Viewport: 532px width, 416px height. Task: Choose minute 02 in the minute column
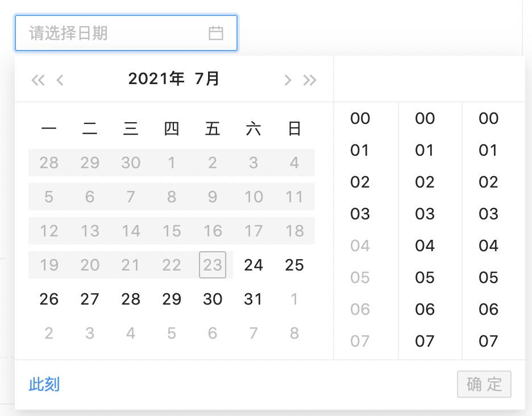[425, 182]
